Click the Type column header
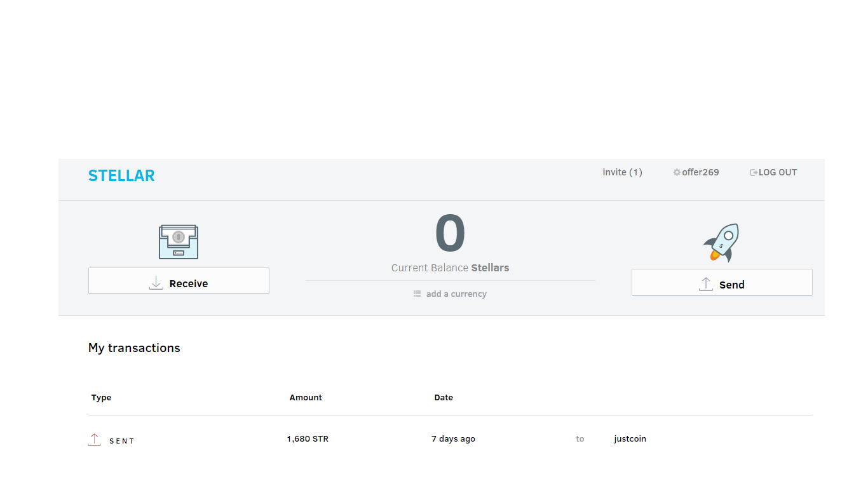 pyautogui.click(x=101, y=398)
